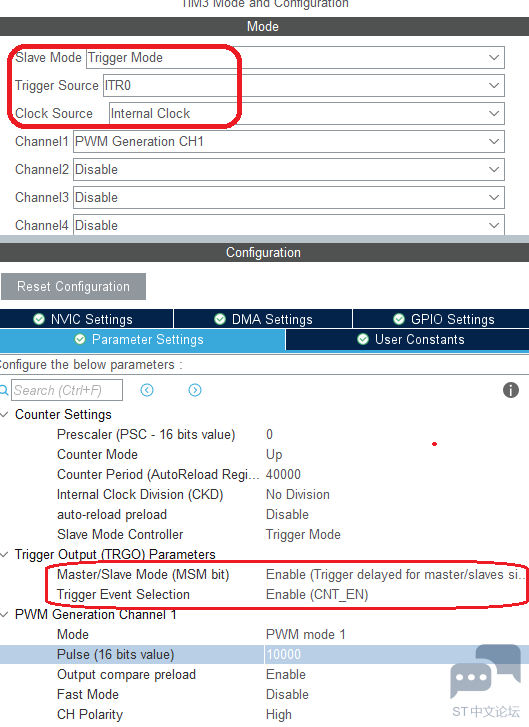Image resolution: width=529 pixels, height=727 pixels.
Task: Click the info icon
Action: click(511, 390)
